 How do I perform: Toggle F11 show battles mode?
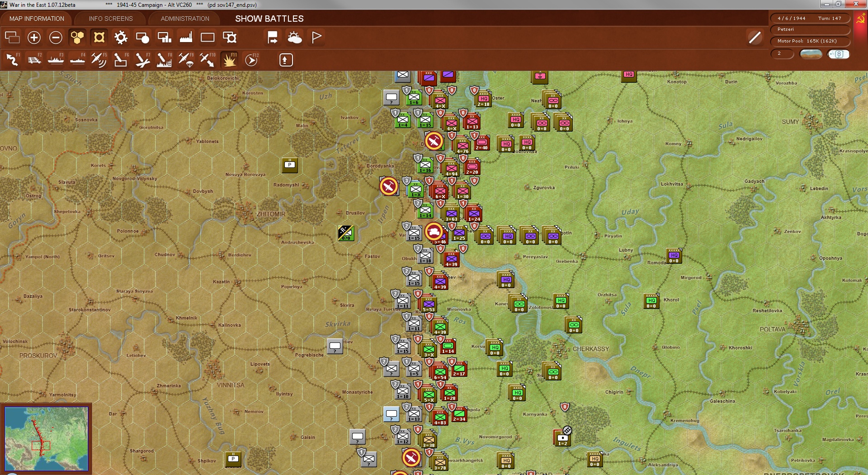[x=229, y=60]
